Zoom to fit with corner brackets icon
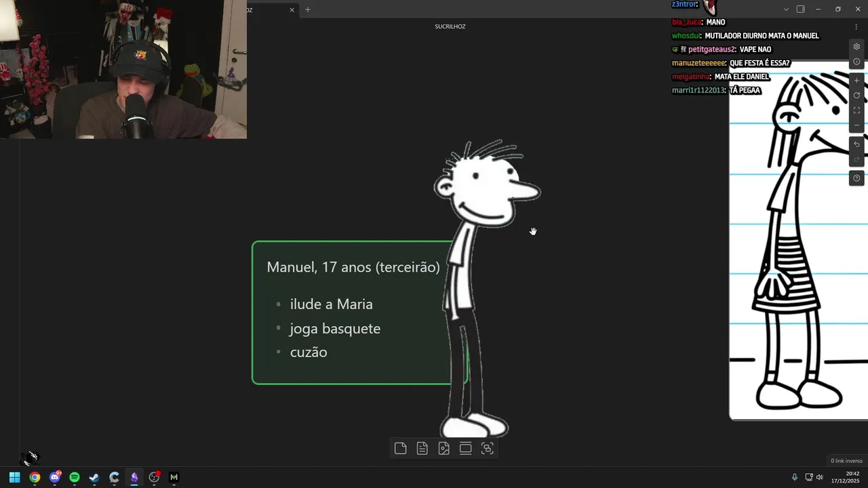Image resolution: width=868 pixels, height=488 pixels. click(x=856, y=110)
